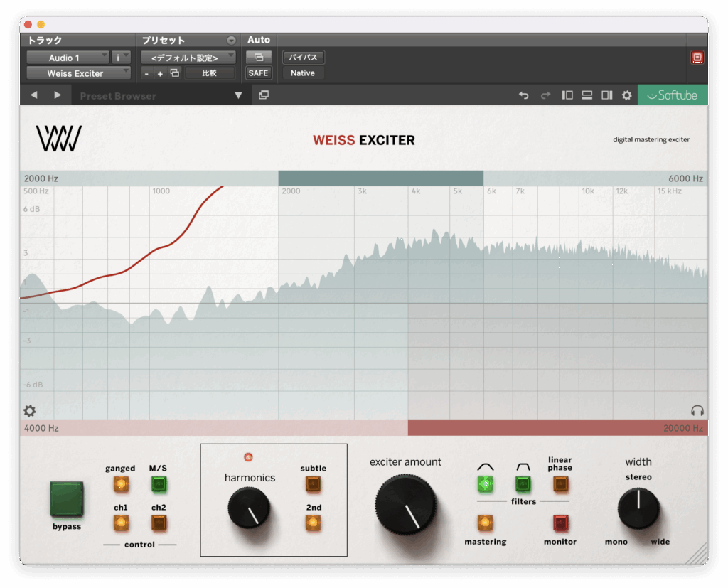This screenshot has height=588, width=728.
Task: Toggle the right side panel layout icon
Action: pos(607,95)
